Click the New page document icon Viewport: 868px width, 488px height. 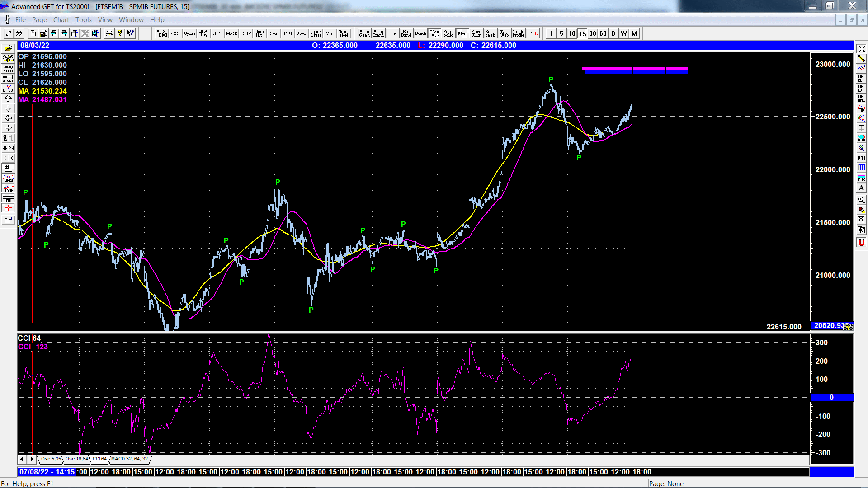pos(33,33)
